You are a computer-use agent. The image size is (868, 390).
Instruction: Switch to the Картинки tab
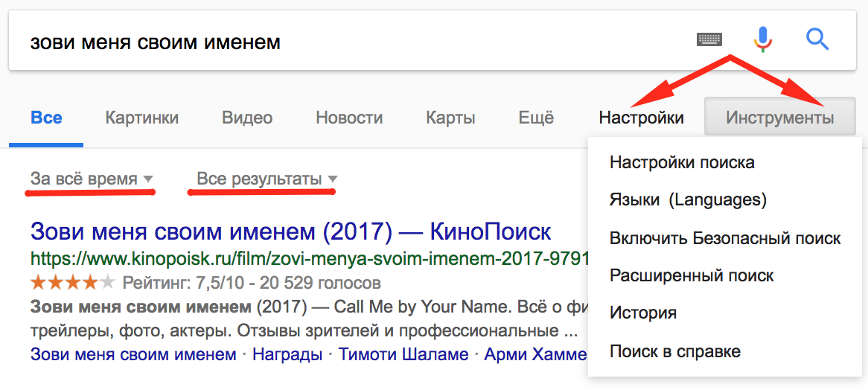point(141,118)
